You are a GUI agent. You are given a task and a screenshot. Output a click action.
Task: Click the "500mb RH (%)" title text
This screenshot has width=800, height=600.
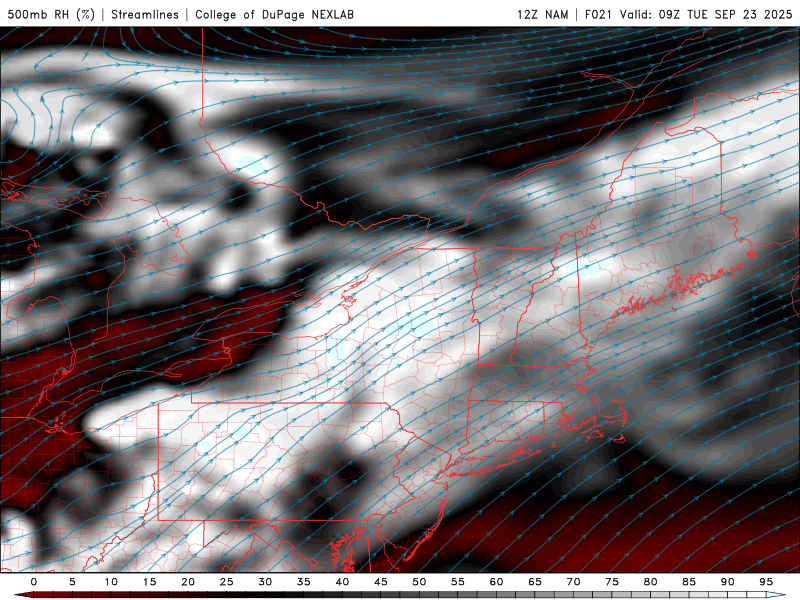[x=51, y=14]
